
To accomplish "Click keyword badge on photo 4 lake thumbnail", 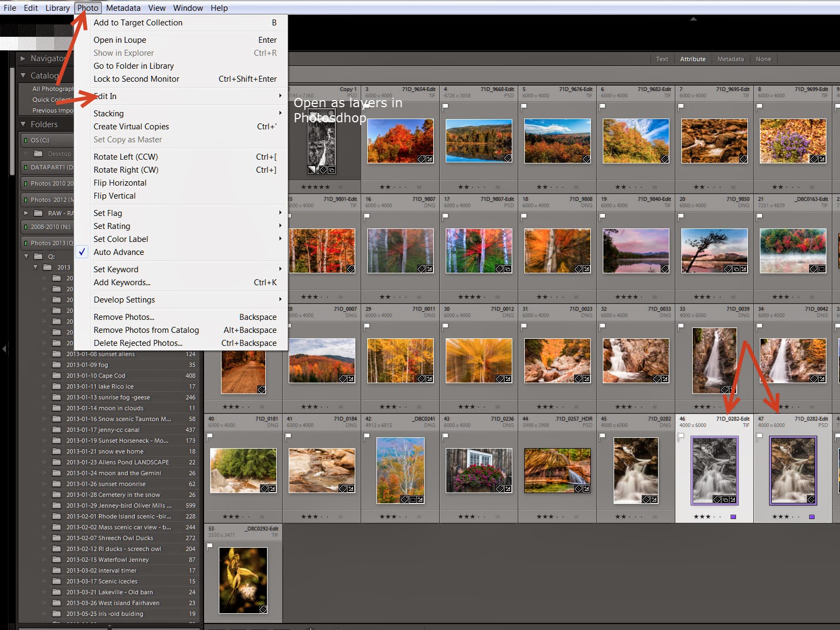I will pyautogui.click(x=508, y=159).
